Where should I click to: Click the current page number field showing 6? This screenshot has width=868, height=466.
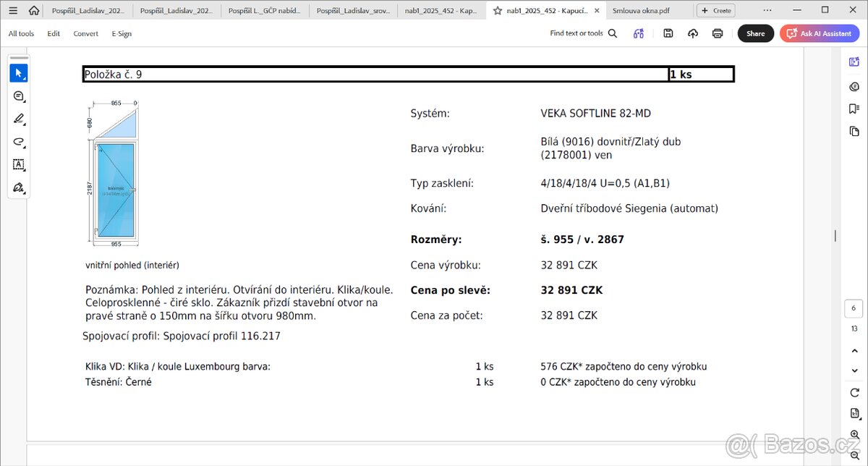point(854,309)
